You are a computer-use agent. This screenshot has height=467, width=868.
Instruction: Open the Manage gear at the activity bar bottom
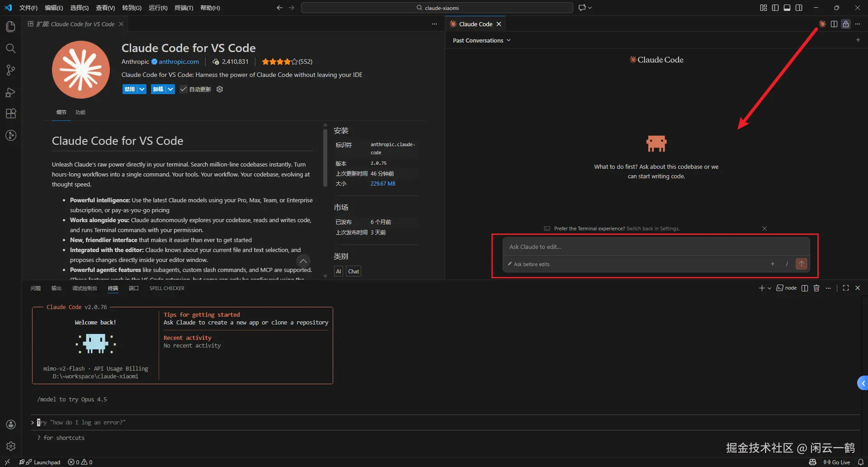click(11, 446)
